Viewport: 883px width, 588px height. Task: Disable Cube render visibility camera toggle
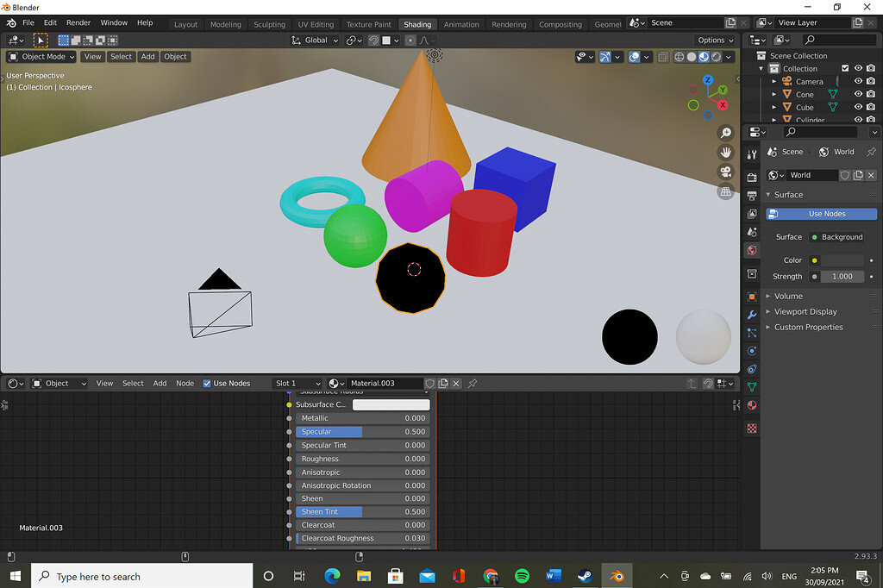[871, 106]
